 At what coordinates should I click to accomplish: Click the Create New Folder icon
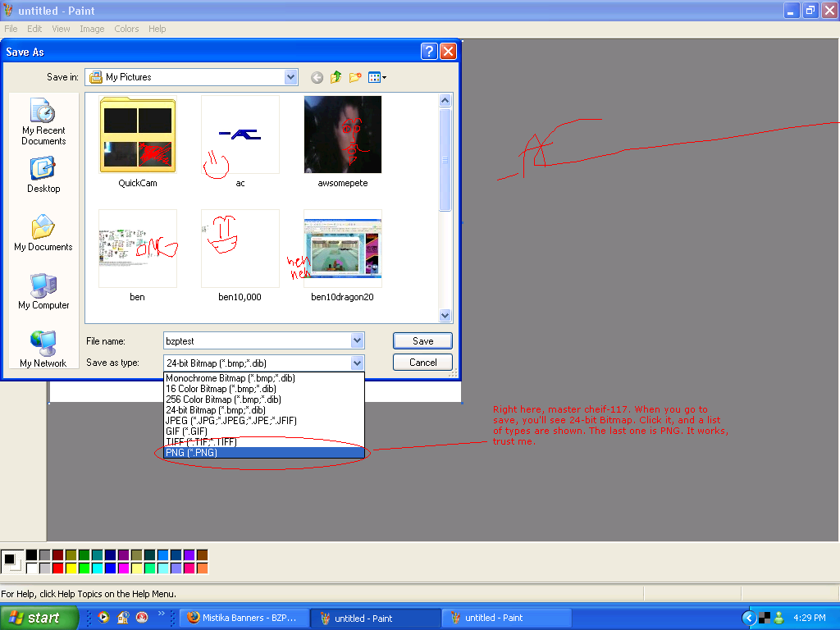click(354, 76)
